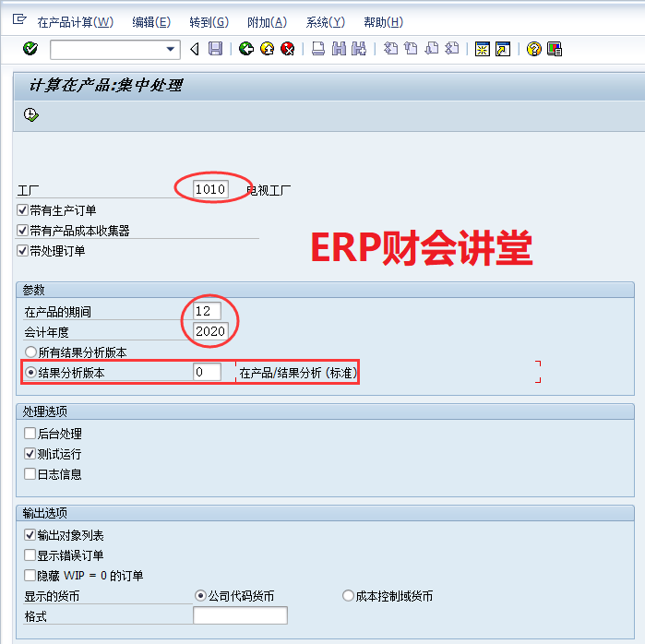Select the 成本控制域货币 radio option
This screenshot has height=644, width=645.
coord(348,596)
